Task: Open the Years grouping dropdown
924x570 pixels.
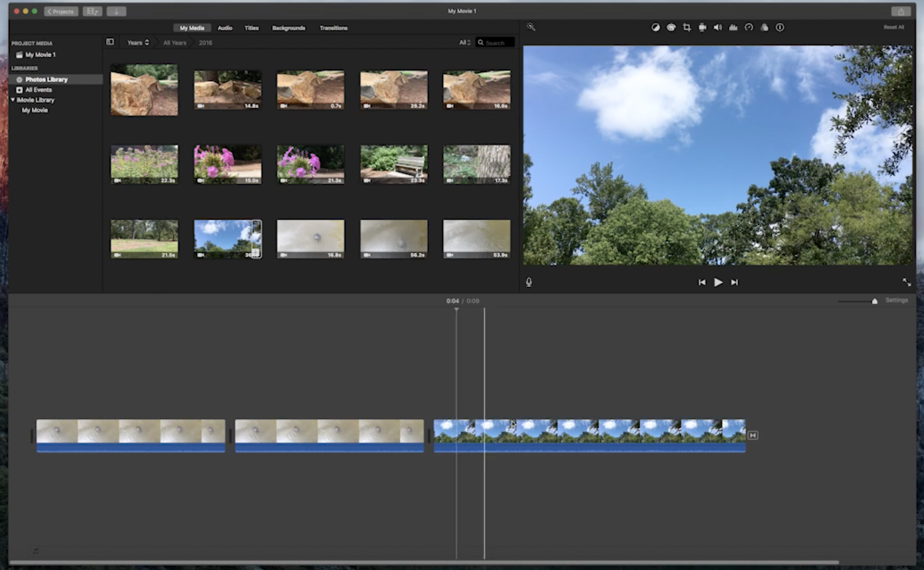Action: pos(138,43)
